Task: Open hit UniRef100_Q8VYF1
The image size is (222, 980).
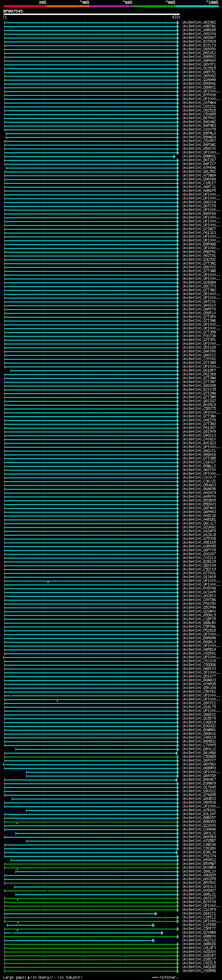Action: (x=199, y=64)
